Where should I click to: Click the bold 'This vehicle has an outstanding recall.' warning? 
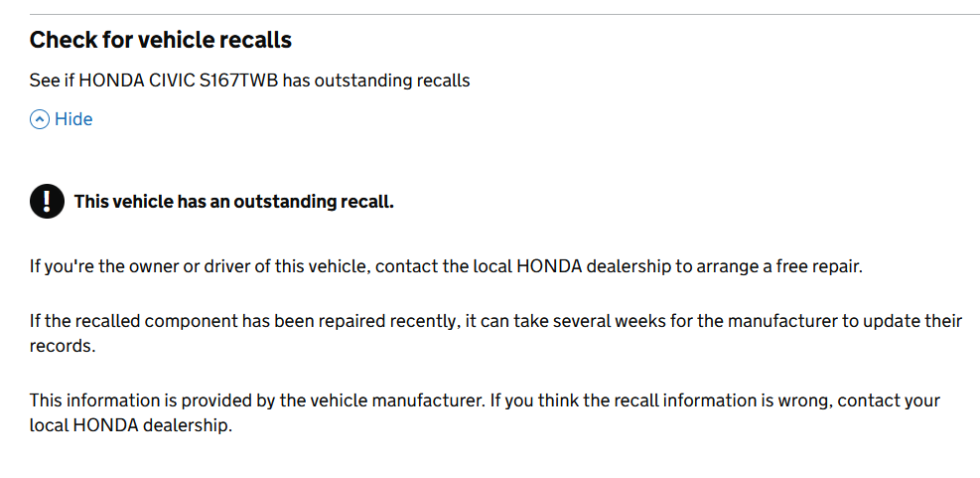pos(233,202)
